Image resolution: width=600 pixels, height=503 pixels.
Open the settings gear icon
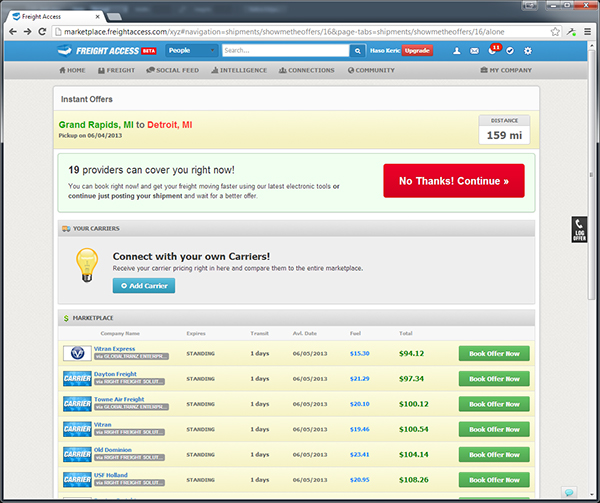528,51
